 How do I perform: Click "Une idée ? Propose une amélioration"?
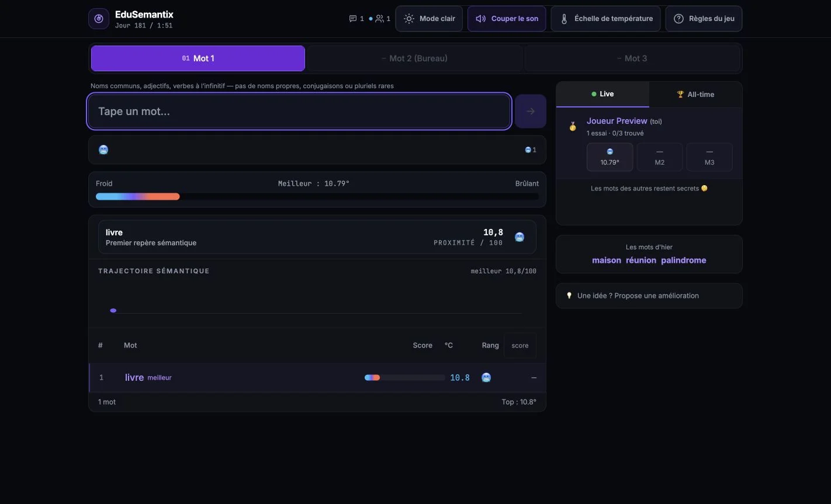tap(649, 296)
